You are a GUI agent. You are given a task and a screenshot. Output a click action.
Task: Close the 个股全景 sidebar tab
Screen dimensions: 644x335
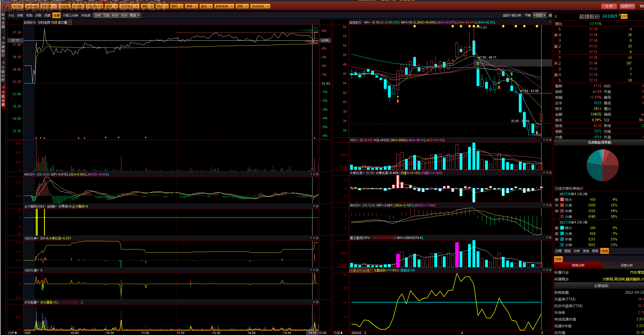(3, 87)
